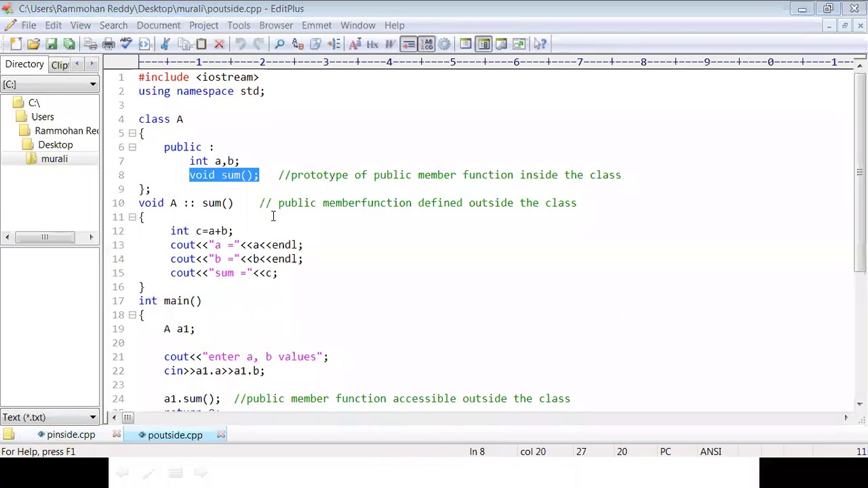Screen dimensions: 868x488
Task: Toggle the Auto Indent toolbar button
Action: coord(408,44)
